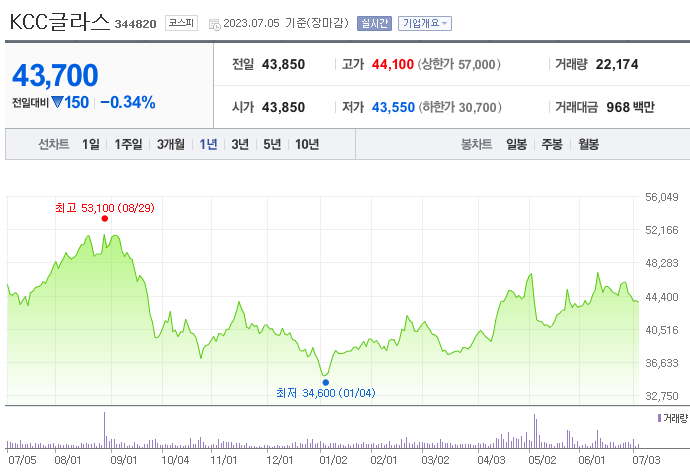This screenshot has width=690, height=476.
Task: Click the -0.34% change percentage
Action: [x=128, y=103]
